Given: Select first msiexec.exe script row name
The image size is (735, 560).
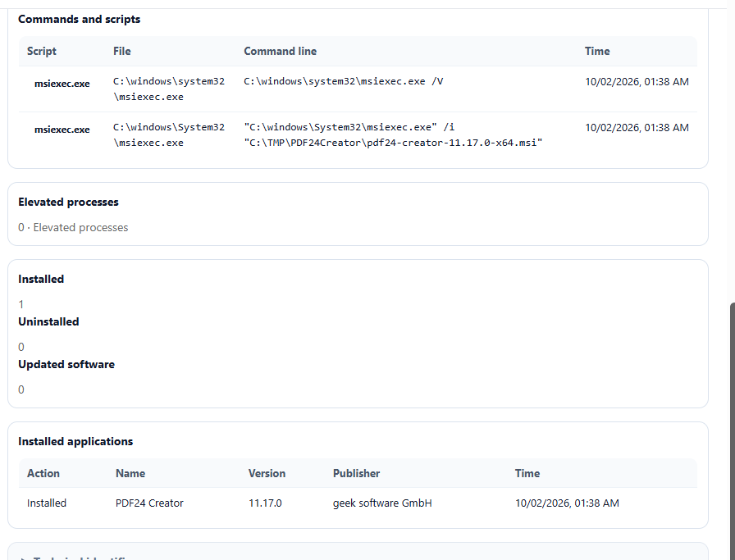Looking at the screenshot, I should (62, 84).
